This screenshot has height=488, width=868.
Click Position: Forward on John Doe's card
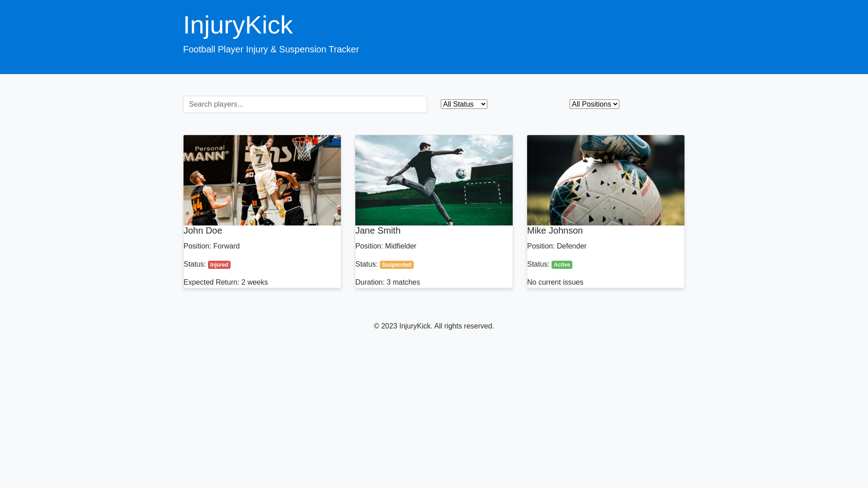212,246
